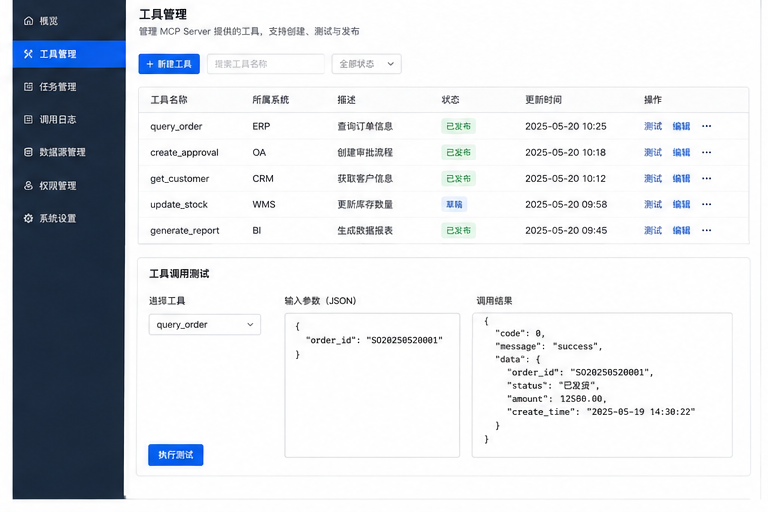Expand the 全部状态 filter dropdown

click(366, 64)
